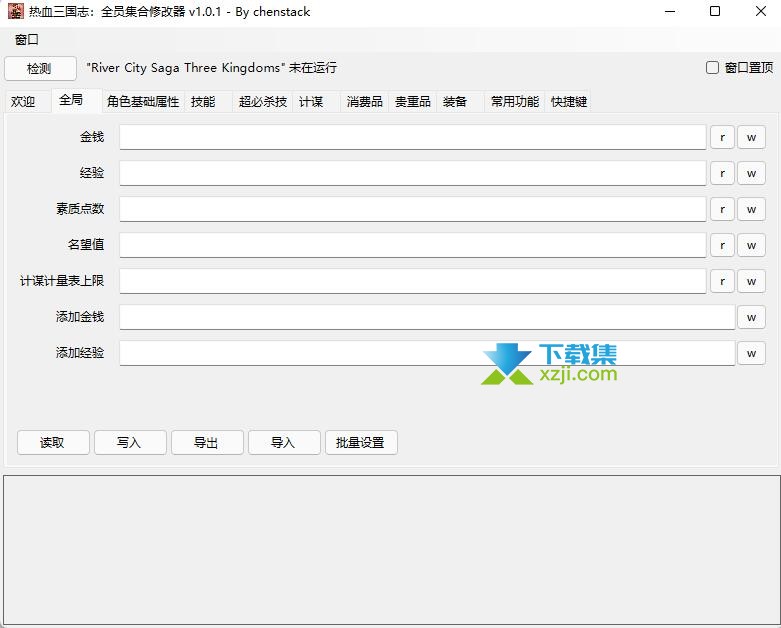The height and width of the screenshot is (628, 781).
Task: Click the w button for 金钱
Action: pyautogui.click(x=752, y=137)
